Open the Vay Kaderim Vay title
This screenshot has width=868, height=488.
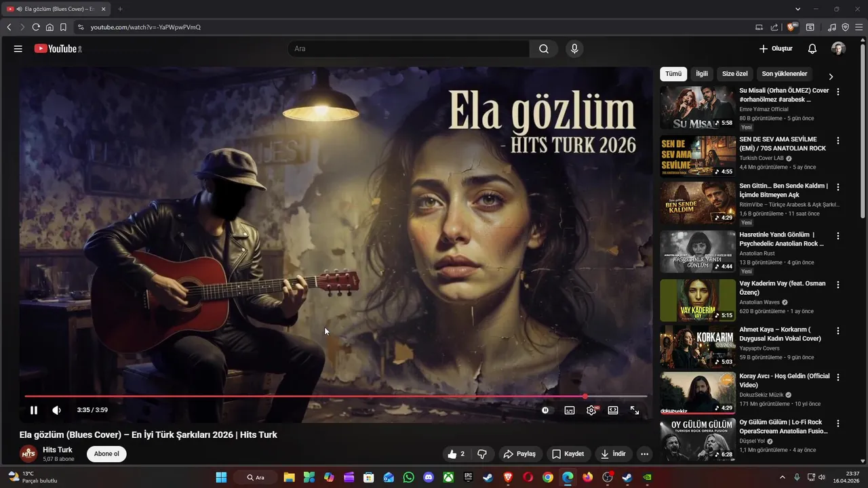pyautogui.click(x=782, y=288)
